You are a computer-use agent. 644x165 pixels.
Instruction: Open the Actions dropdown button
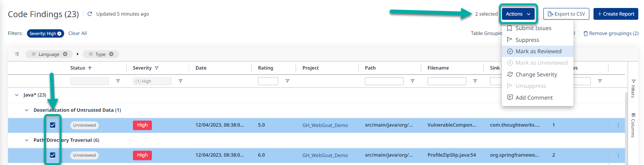(518, 14)
